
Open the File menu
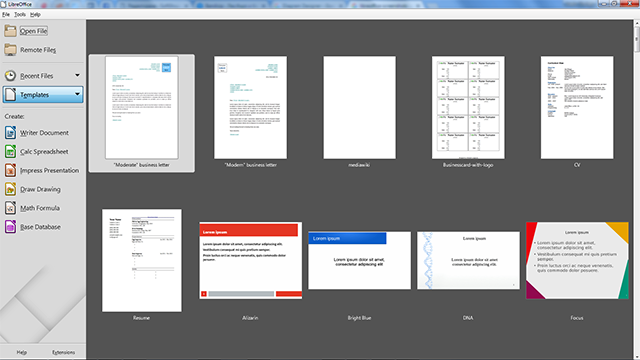[x=6, y=14]
